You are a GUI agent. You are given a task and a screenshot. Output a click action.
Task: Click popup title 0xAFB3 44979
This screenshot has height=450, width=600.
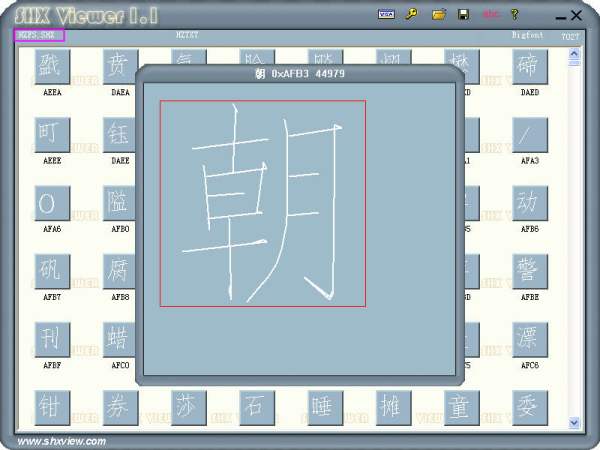[300, 73]
